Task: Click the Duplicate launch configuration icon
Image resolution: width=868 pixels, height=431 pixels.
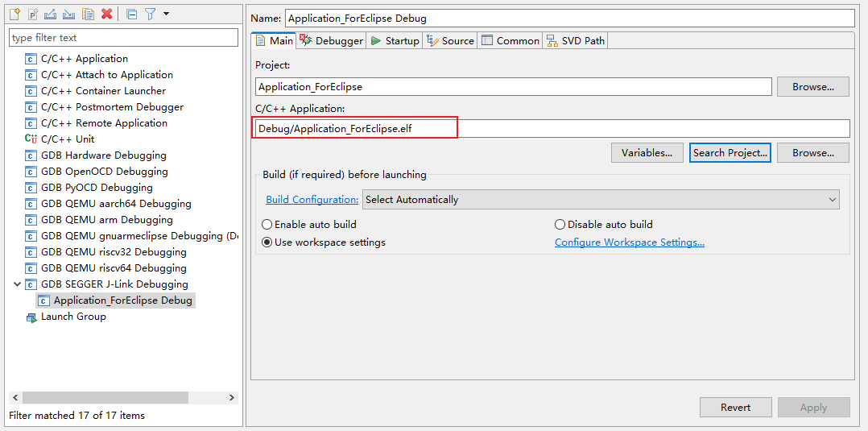Action: point(88,14)
